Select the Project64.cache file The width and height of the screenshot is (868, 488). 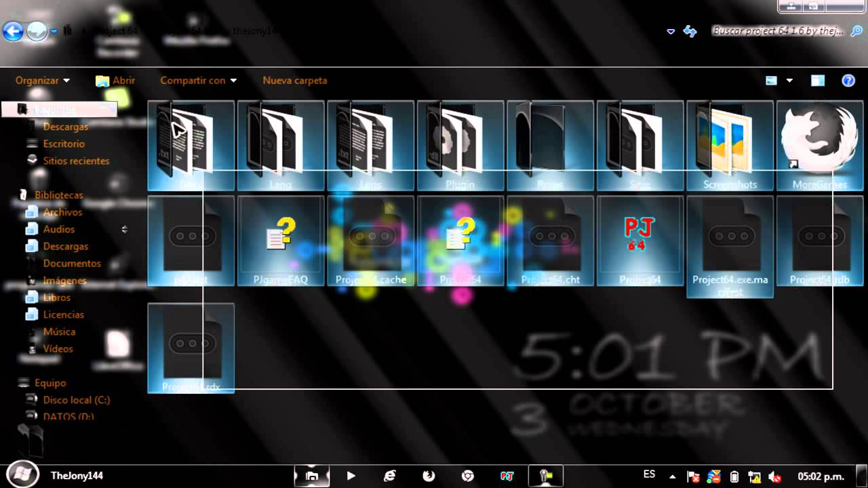click(x=371, y=241)
